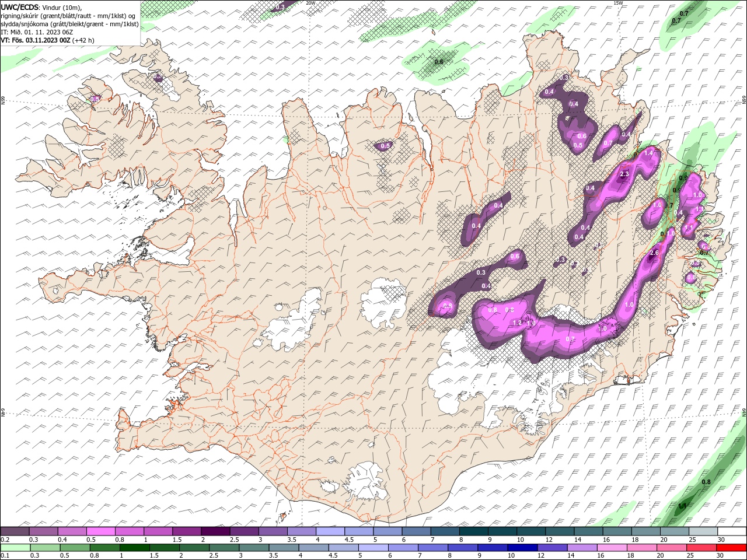Click the 1.4 snowfall value on map
The width and height of the screenshot is (747, 560).
click(x=648, y=153)
